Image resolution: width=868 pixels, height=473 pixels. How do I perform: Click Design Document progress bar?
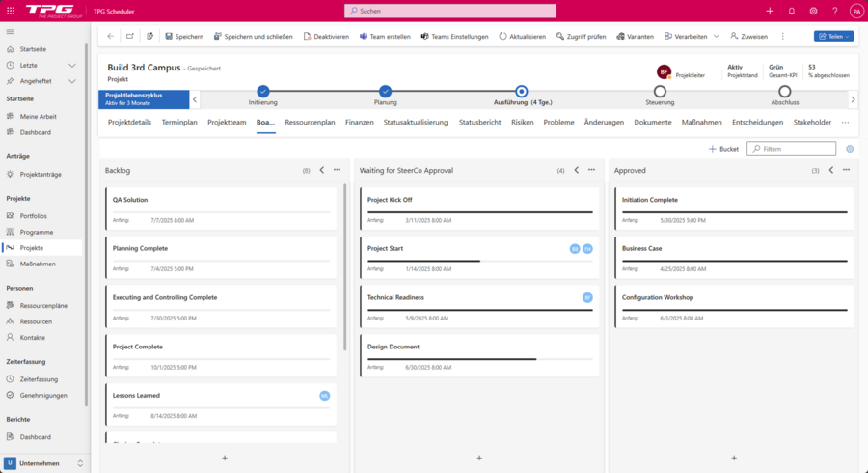(480, 359)
